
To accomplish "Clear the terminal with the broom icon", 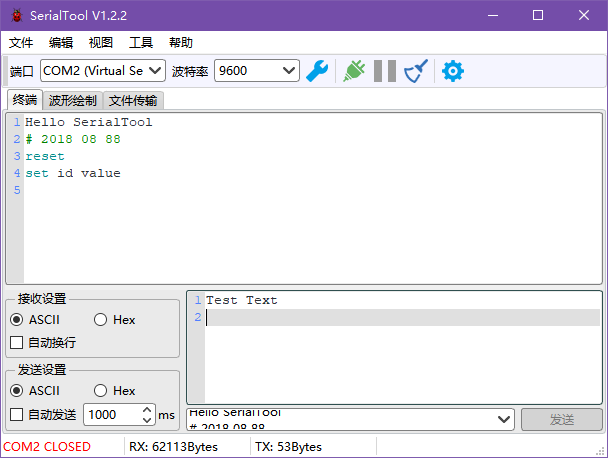I will [416, 71].
